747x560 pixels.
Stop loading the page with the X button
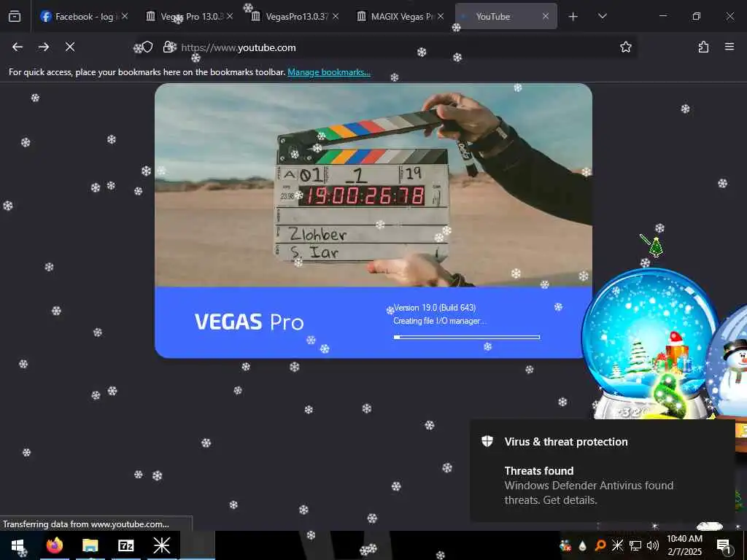click(x=70, y=47)
